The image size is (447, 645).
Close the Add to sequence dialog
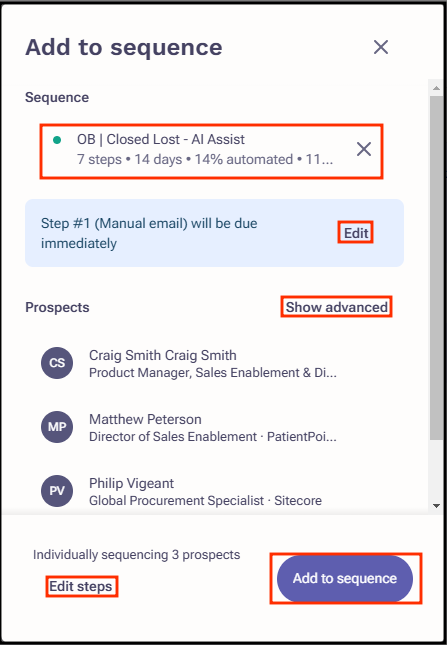381,47
